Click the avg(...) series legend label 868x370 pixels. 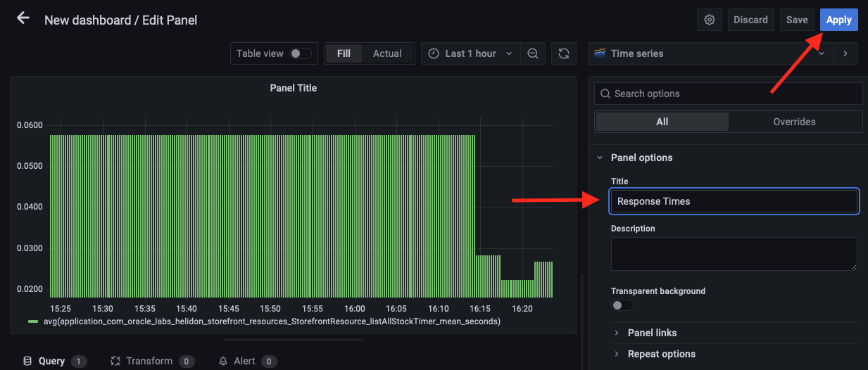click(272, 321)
